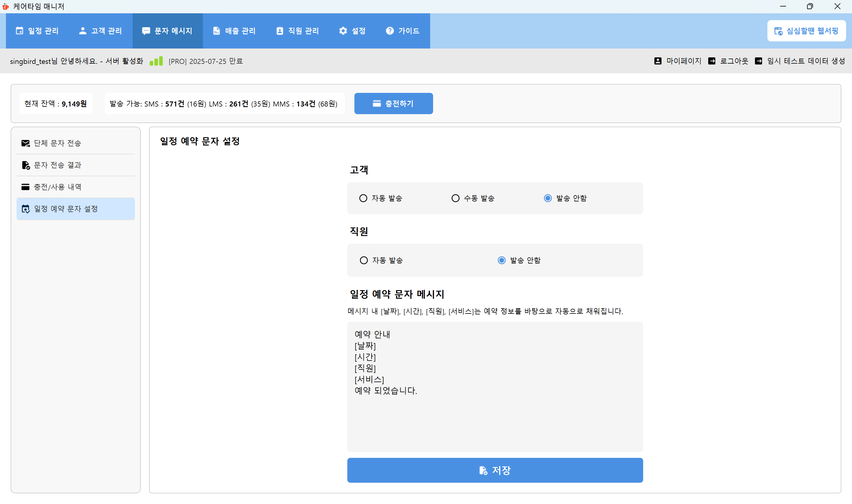Open 심심할땐 웹서핑
Screen dimensions: 852x504
click(806, 30)
